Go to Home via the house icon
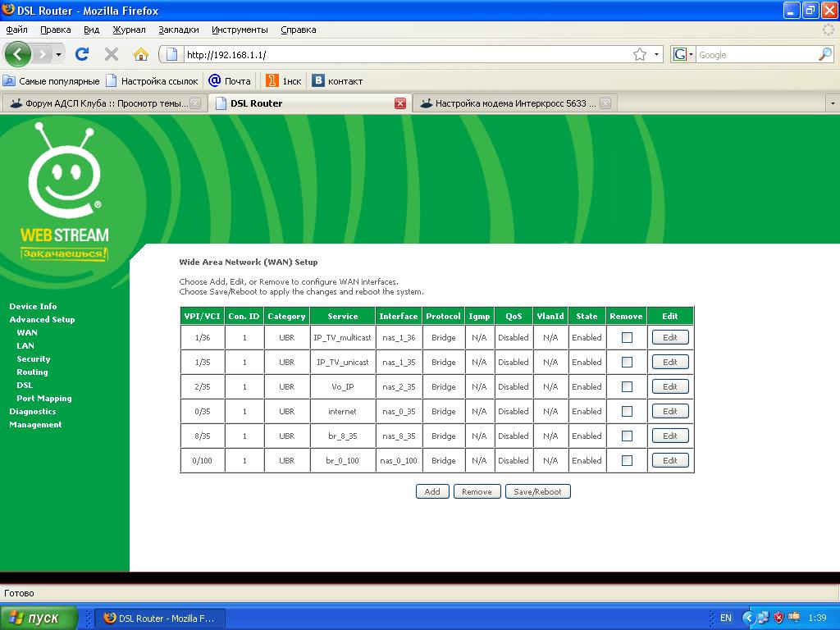The width and height of the screenshot is (840, 630). click(141, 54)
